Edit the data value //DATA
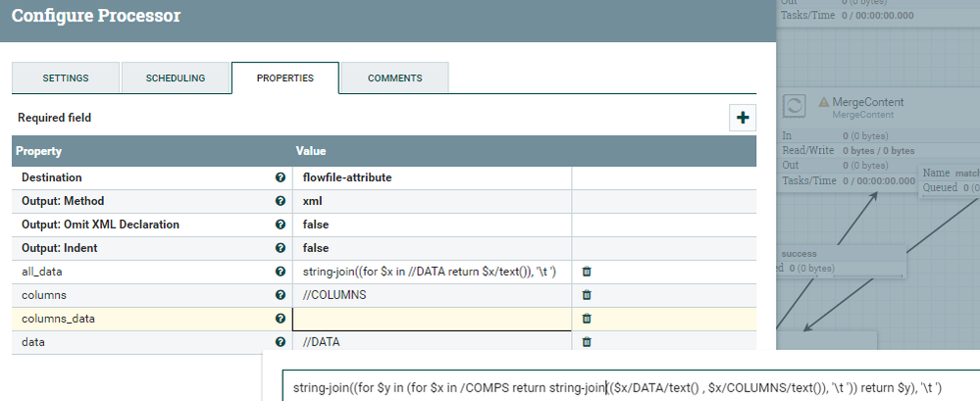Screen dimensions: 980x401 [x=432, y=342]
